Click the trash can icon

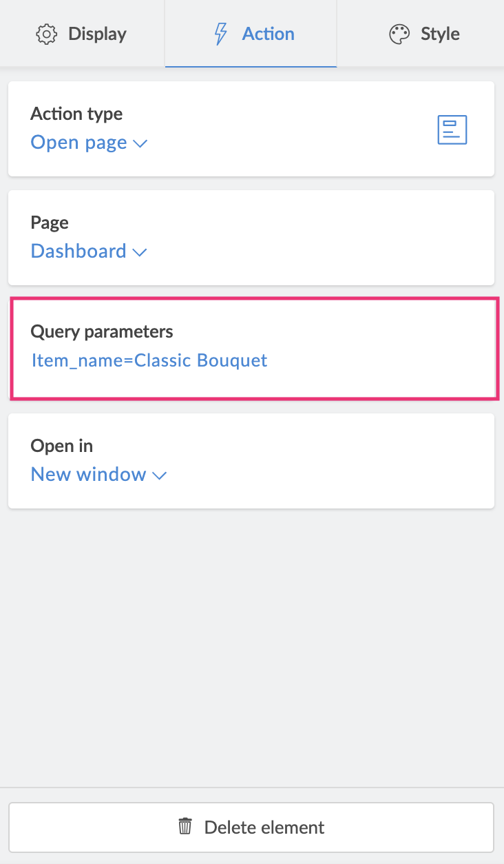coord(185,826)
